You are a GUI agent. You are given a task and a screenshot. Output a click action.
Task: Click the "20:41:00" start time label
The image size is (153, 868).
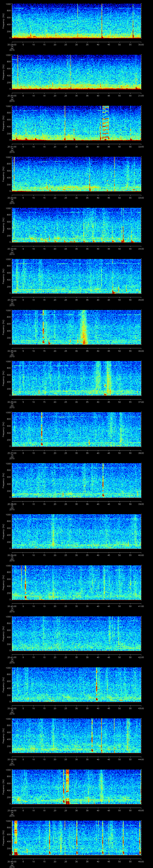tap(12, 657)
